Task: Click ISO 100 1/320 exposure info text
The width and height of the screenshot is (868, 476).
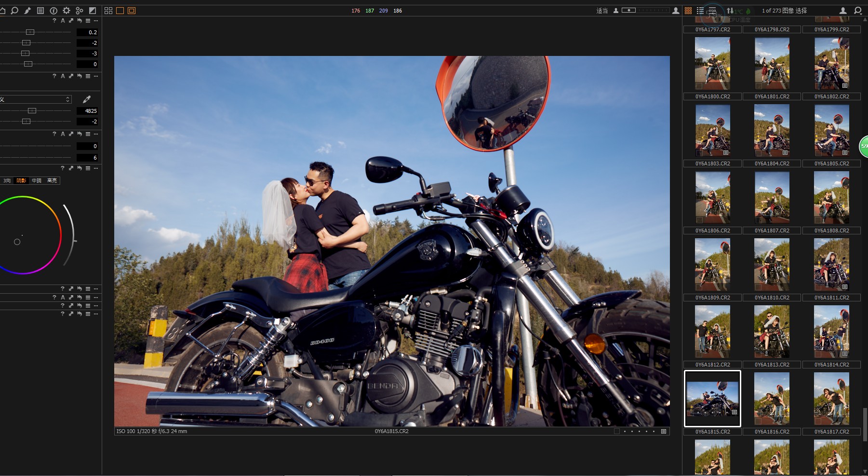Action: click(x=152, y=431)
